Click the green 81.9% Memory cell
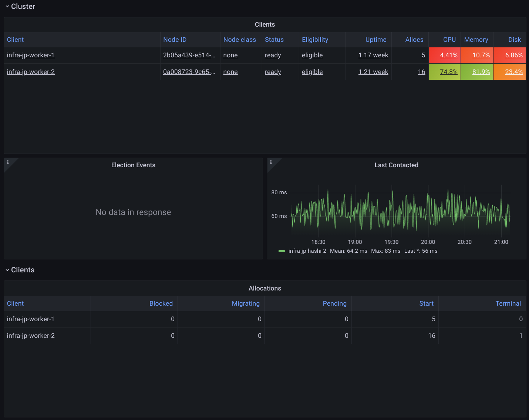Image resolution: width=529 pixels, height=420 pixels. (x=481, y=72)
